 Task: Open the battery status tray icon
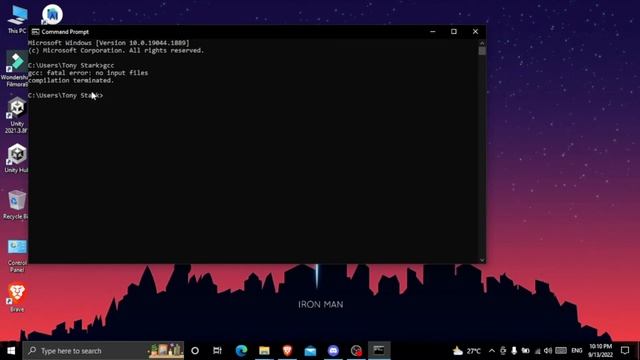[x=525, y=351]
